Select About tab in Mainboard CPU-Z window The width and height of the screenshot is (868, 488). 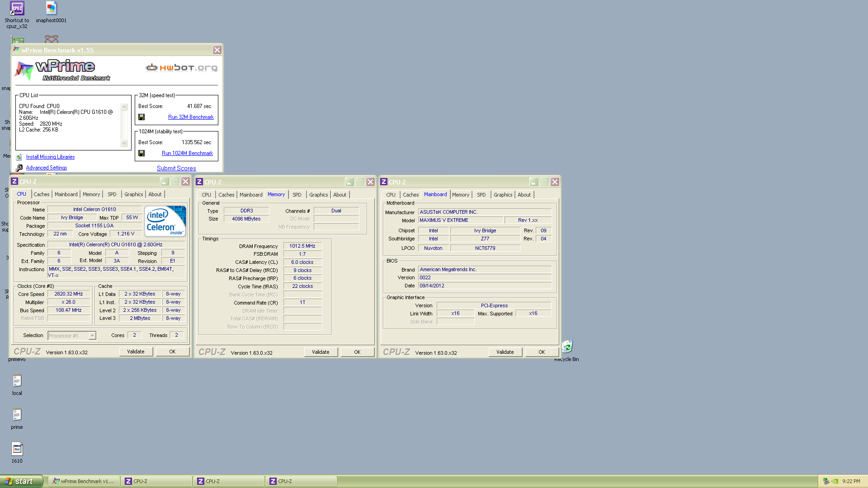point(524,195)
